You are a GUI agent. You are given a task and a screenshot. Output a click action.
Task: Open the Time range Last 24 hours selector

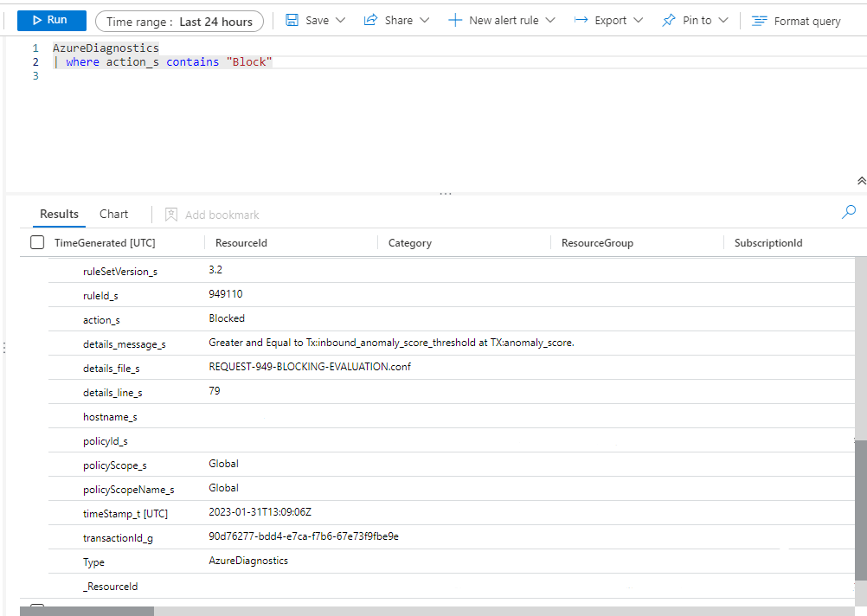pos(179,22)
